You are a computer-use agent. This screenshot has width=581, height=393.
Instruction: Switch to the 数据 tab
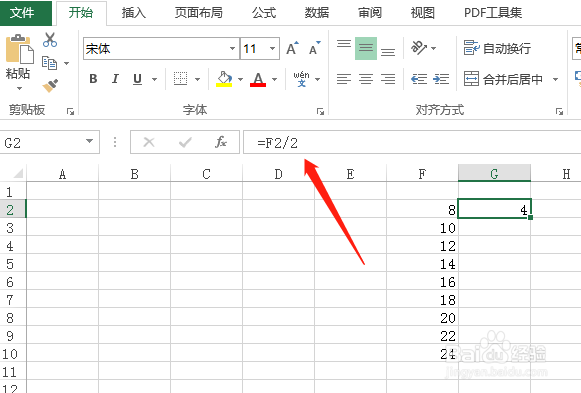point(317,13)
